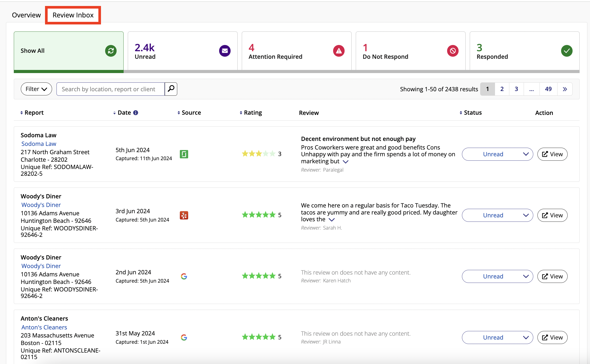Open the Filter dropdown
590x364 pixels.
(36, 89)
